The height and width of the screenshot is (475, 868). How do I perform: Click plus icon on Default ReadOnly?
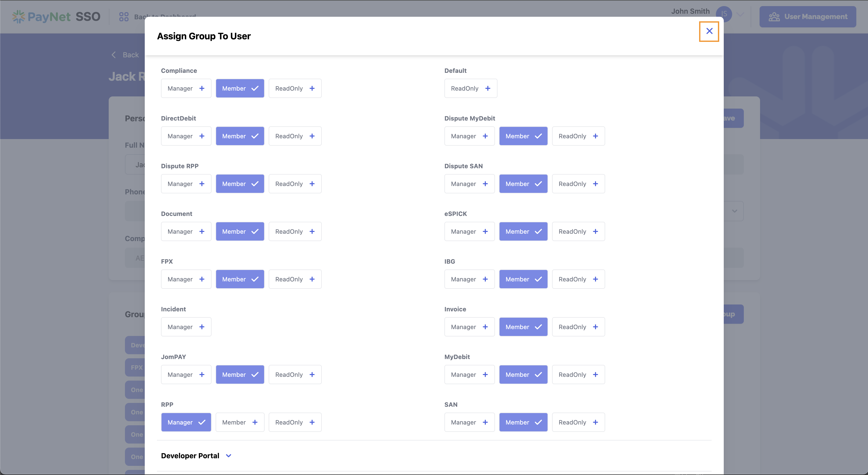coord(488,89)
